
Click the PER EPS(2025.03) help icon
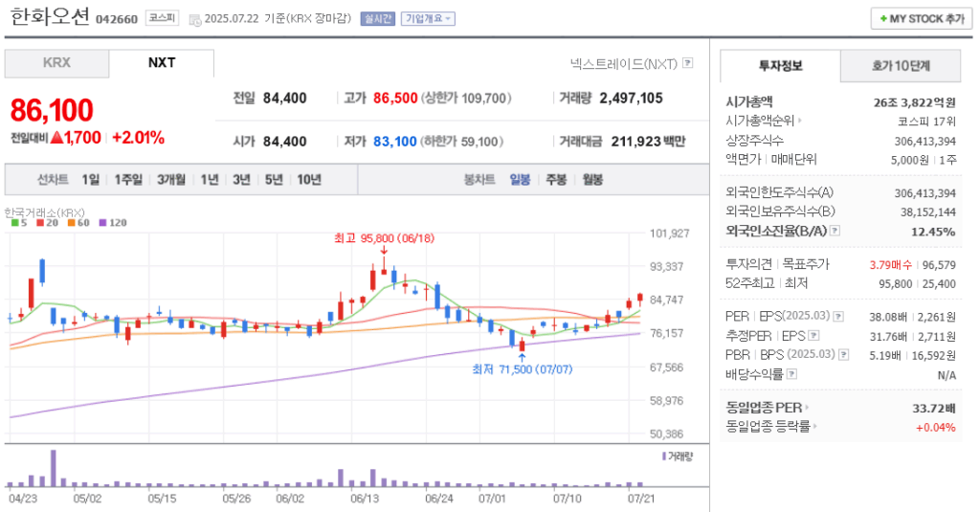[x=838, y=317]
